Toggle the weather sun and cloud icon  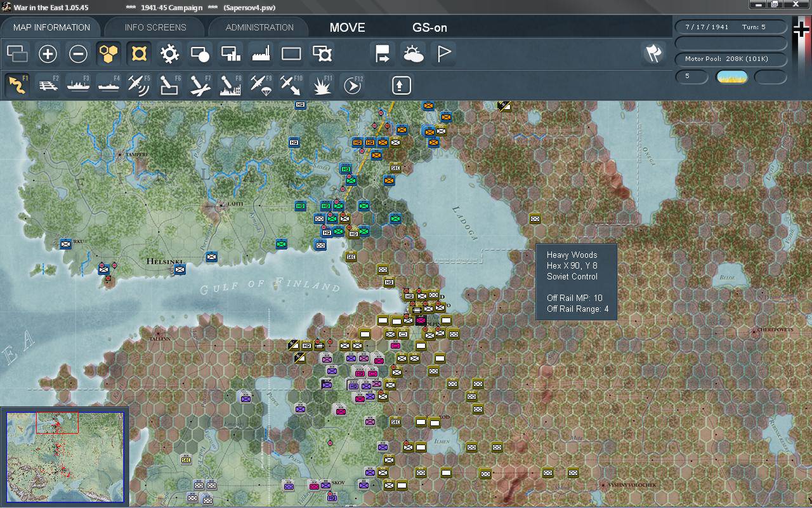tap(413, 54)
